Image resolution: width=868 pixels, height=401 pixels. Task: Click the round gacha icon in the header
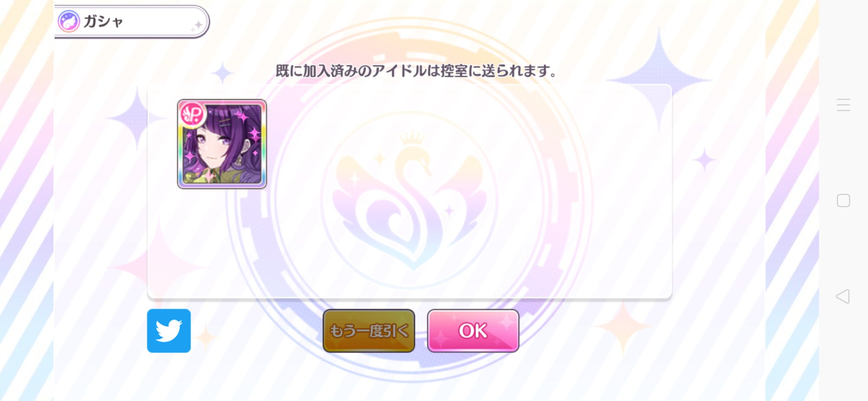69,21
